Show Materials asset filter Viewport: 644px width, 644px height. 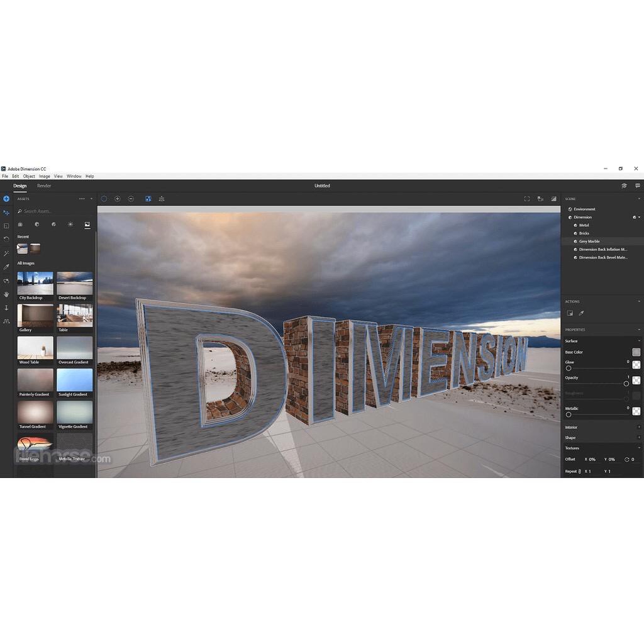click(37, 225)
